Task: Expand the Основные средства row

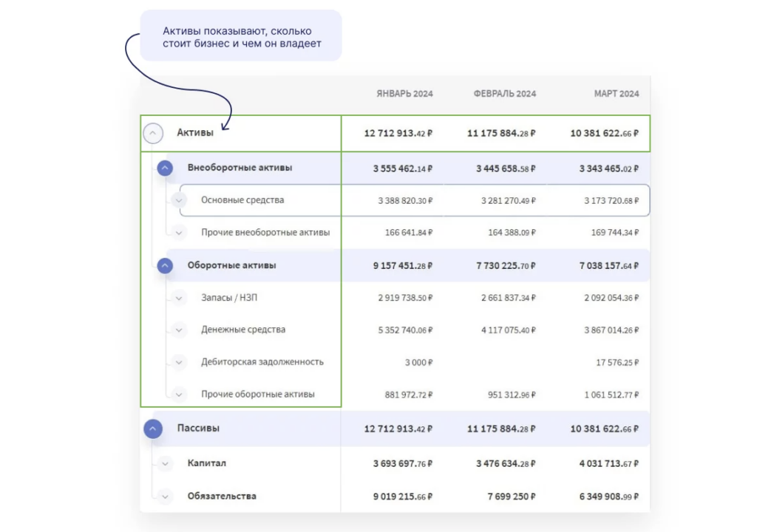Action: coord(178,200)
